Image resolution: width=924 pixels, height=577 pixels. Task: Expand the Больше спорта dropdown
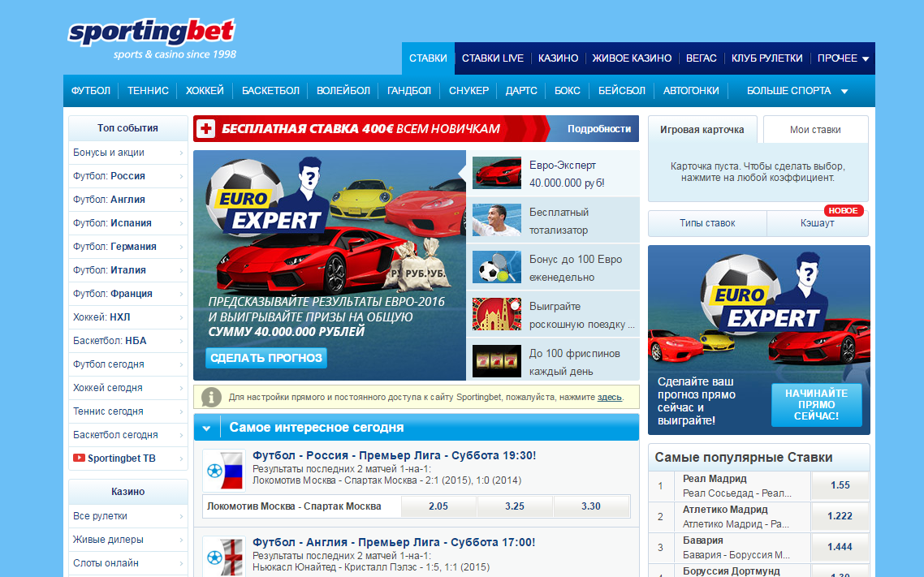[797, 91]
